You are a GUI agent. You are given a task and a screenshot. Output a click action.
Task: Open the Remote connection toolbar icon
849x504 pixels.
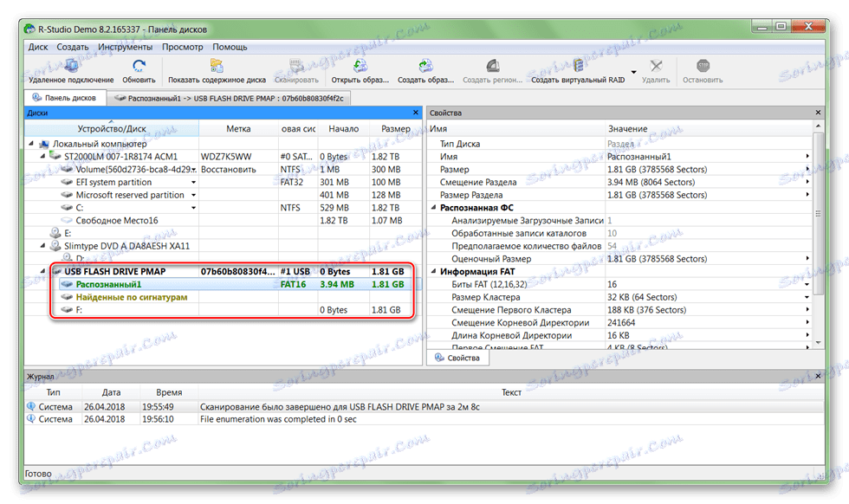[71, 66]
